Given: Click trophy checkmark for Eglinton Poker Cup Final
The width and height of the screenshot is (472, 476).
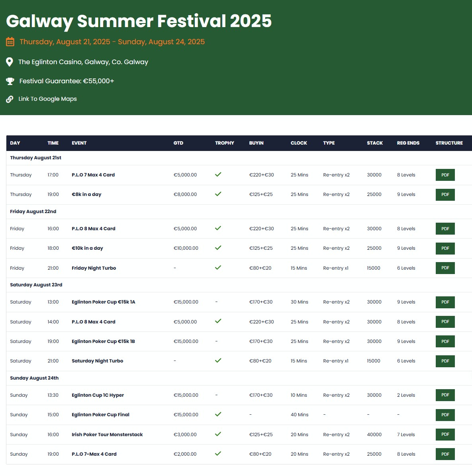Looking at the screenshot, I should [218, 414].
